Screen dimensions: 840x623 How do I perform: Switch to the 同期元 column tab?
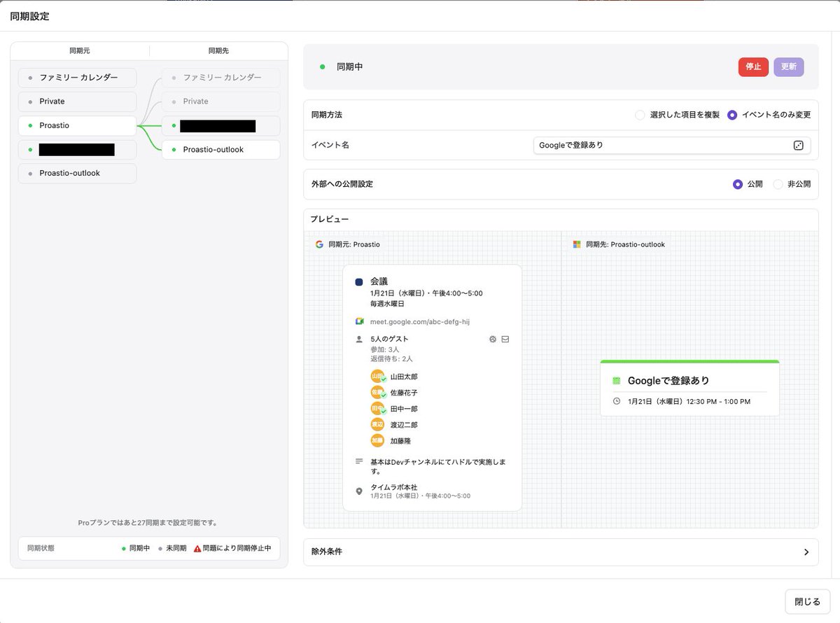80,51
